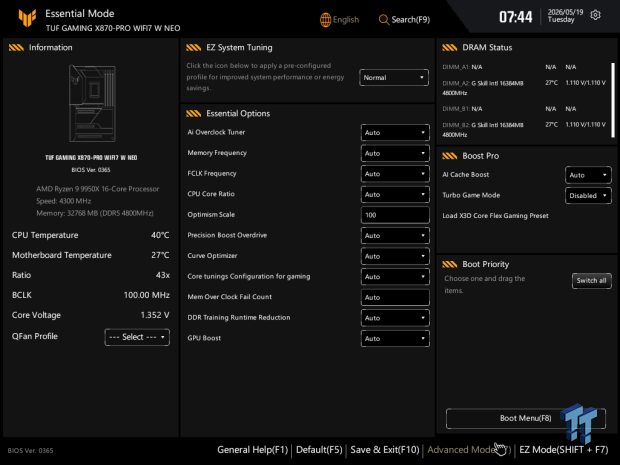Click the Boost Pro stripe icon

(x=450, y=156)
